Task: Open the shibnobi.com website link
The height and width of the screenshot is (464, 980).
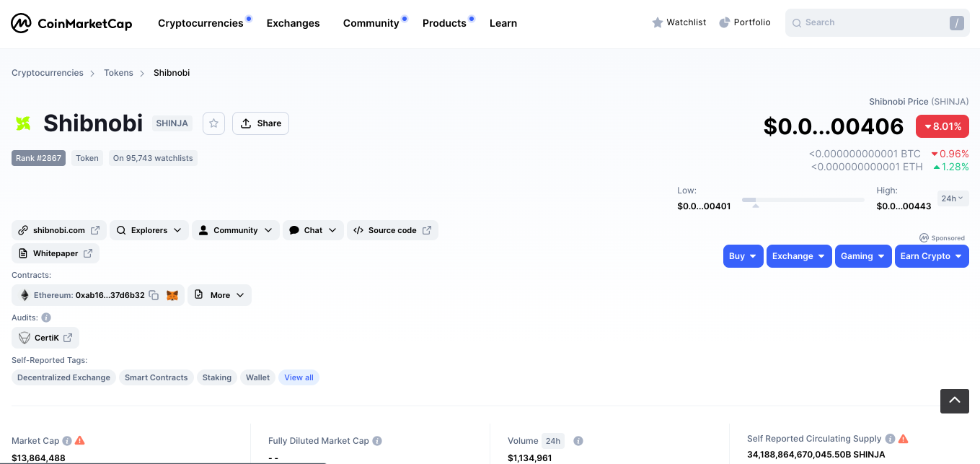Action: tap(59, 230)
